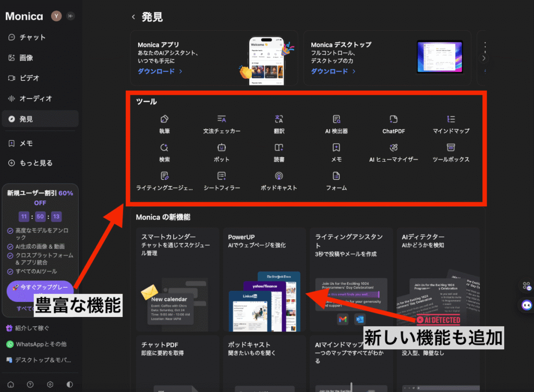Open the floating apps shortcut icon
534x392 pixels.
(x=527, y=286)
